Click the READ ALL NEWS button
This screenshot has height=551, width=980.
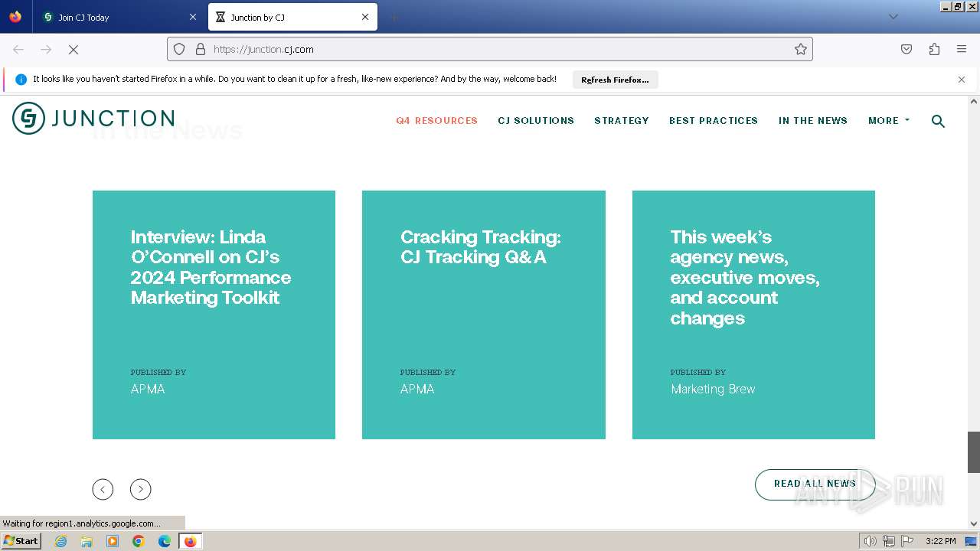(x=815, y=484)
